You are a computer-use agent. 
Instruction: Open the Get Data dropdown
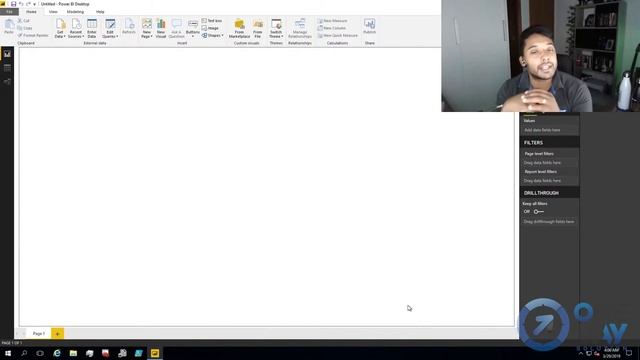pyautogui.click(x=60, y=28)
